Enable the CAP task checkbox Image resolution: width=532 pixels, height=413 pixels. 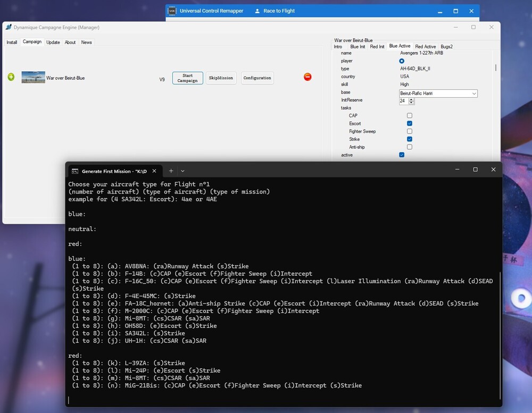[x=410, y=115]
